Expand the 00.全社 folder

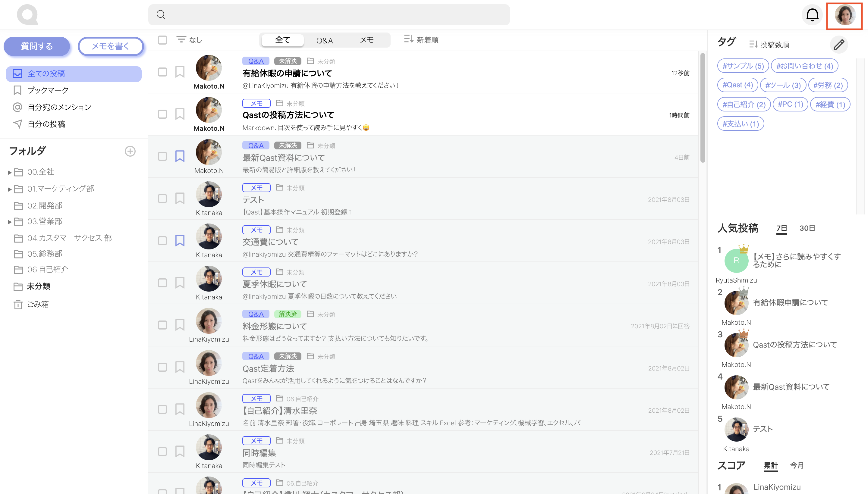(x=10, y=172)
